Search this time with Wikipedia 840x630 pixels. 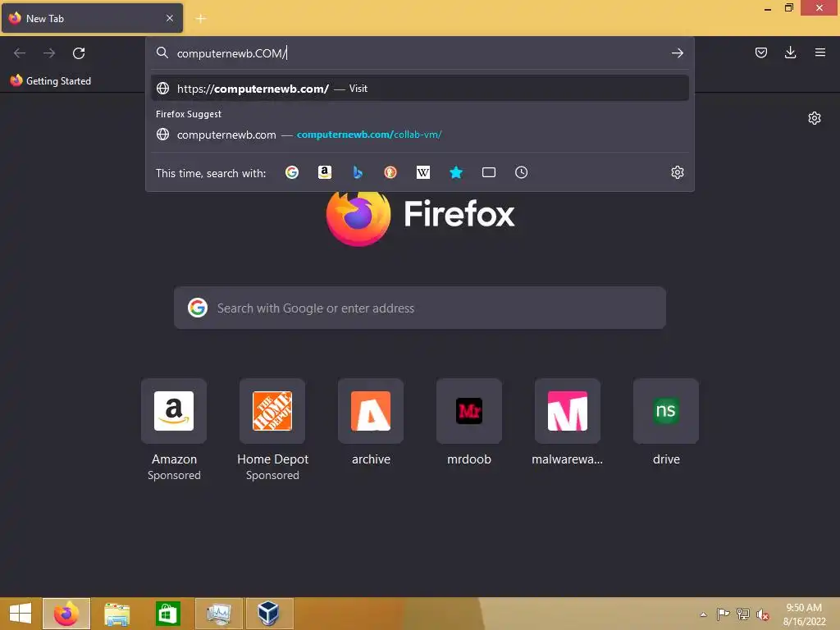423,172
